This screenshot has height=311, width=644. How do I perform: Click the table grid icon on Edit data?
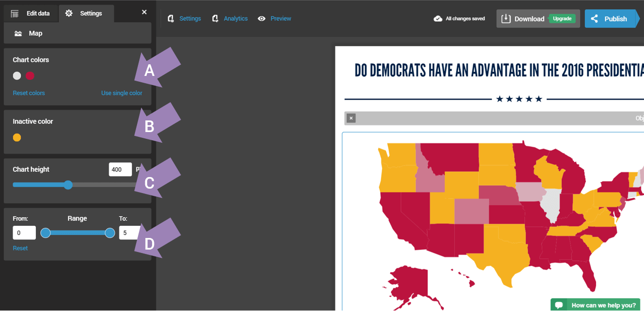coord(15,14)
